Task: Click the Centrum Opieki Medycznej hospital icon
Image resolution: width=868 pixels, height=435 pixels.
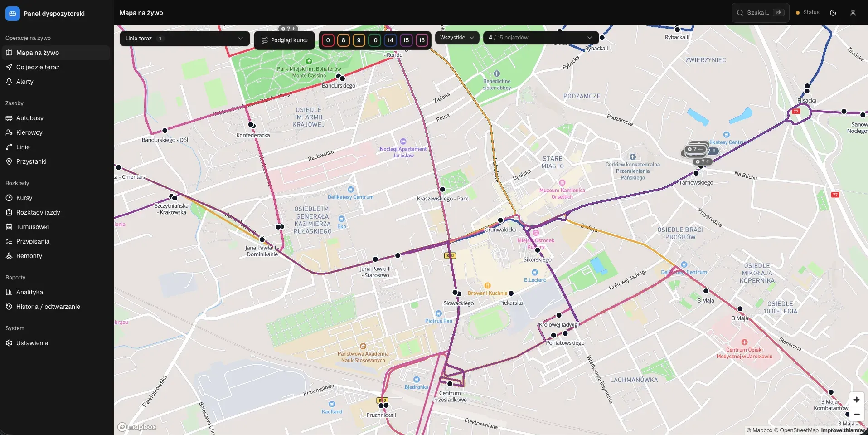Action: tap(744, 342)
